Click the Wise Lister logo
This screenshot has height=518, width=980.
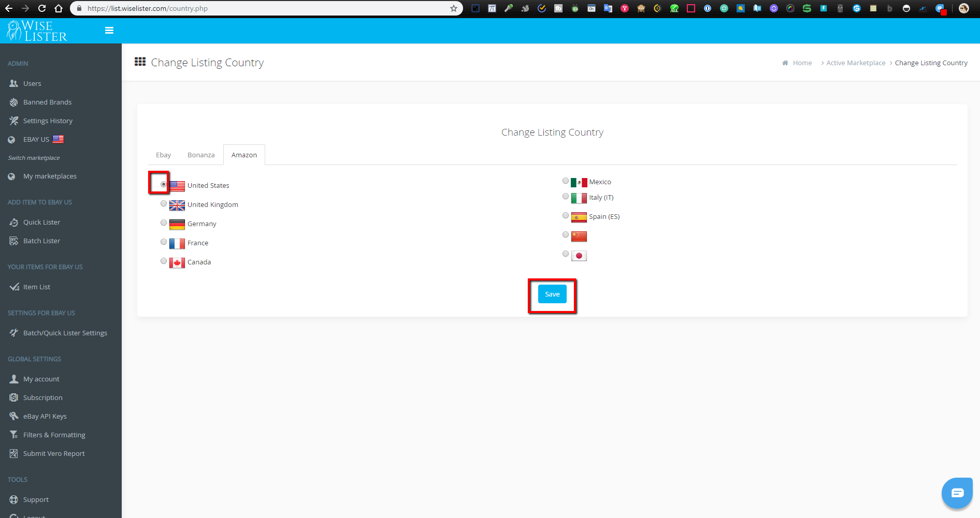pyautogui.click(x=37, y=31)
